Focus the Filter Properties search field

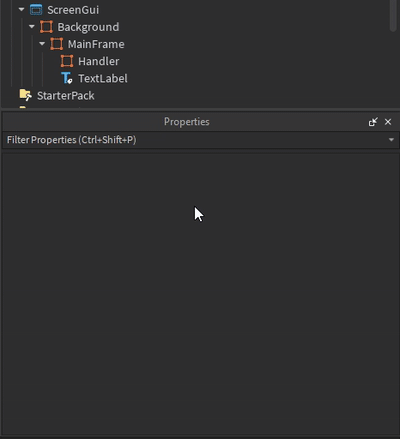pos(195,140)
